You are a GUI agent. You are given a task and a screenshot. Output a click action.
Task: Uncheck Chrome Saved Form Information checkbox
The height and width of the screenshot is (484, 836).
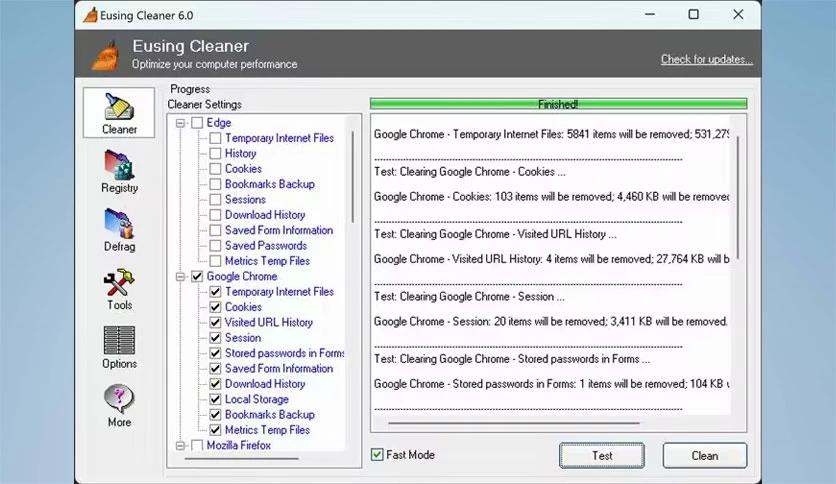click(215, 368)
